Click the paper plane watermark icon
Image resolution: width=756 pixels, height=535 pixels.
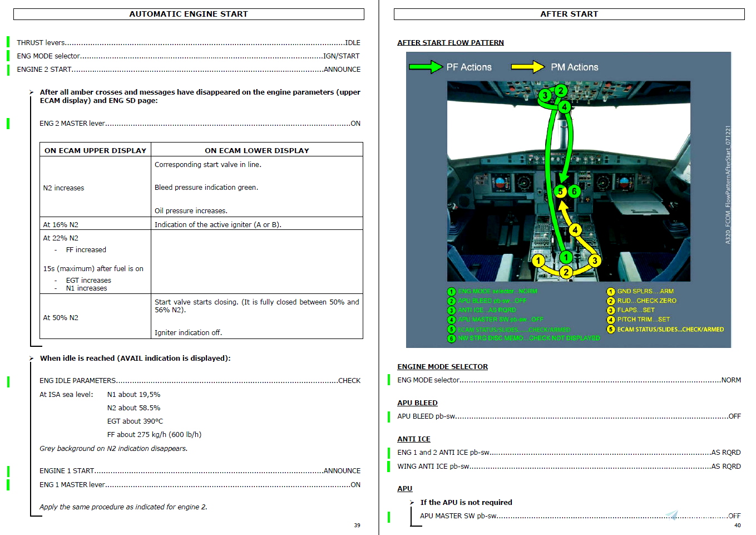click(x=672, y=515)
